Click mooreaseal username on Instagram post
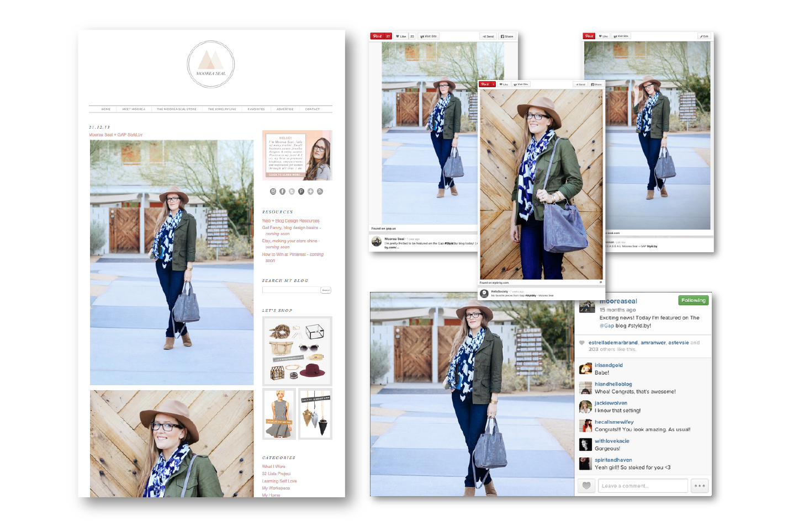This screenshot has height=532, width=788. (x=618, y=301)
